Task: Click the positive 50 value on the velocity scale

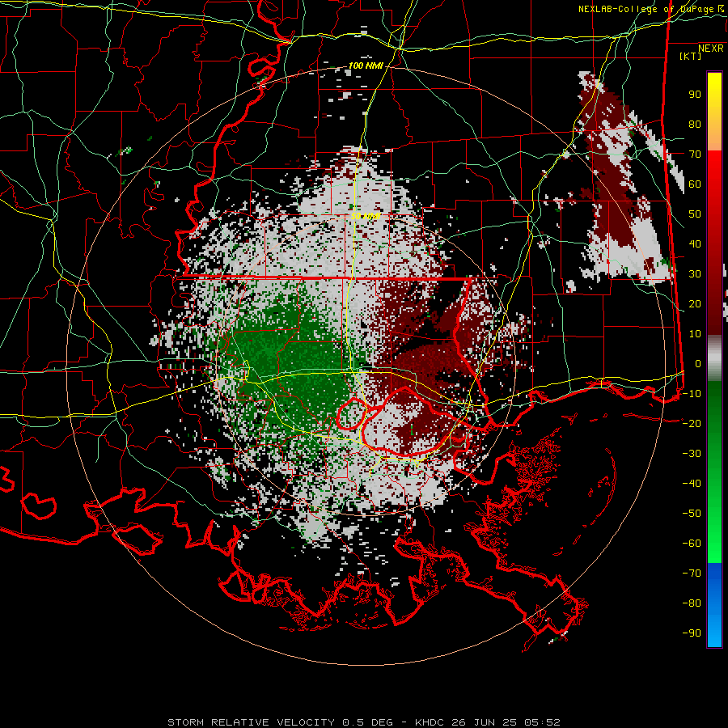Action: tap(695, 214)
